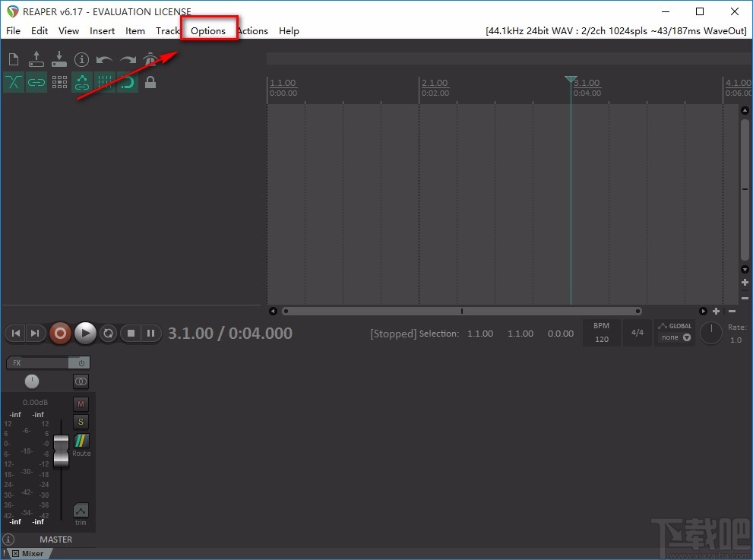This screenshot has height=560, width=753.
Task: Click the selection start 1.1.00 field
Action: coord(480,334)
